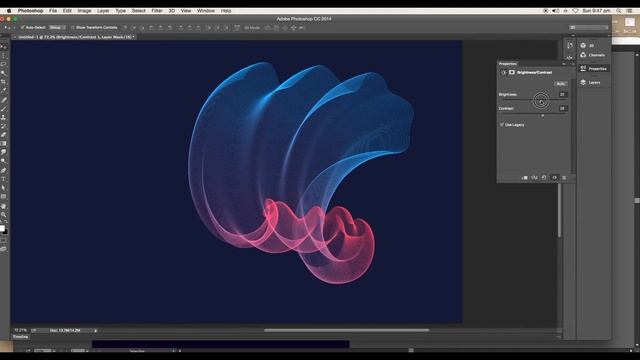Open the Move tool preset picker

(8, 27)
